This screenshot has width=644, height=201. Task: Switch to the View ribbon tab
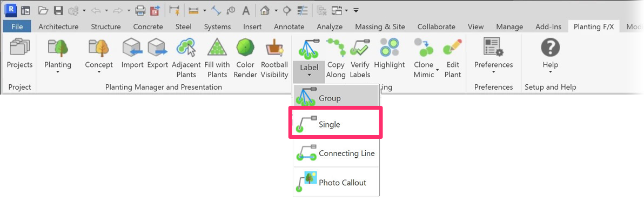pos(475,26)
